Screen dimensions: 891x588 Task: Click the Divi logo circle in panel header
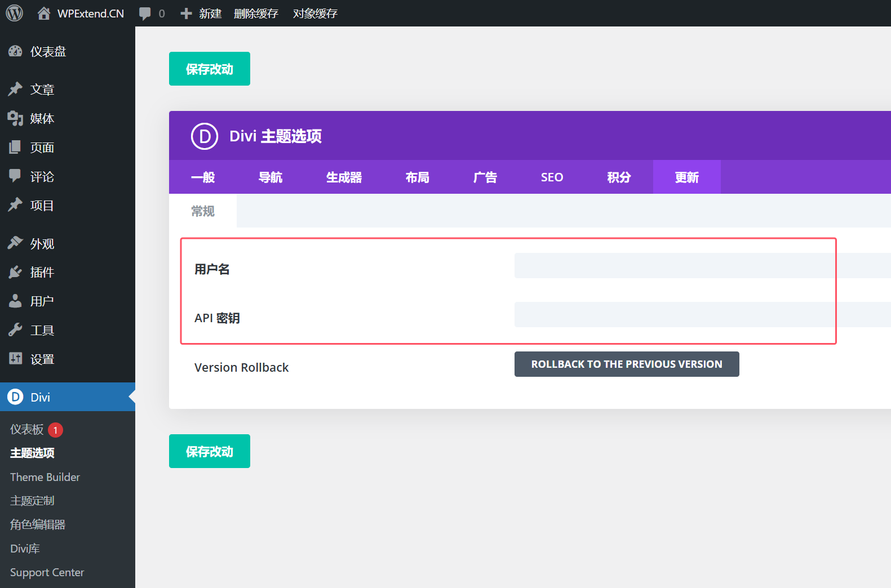pyautogui.click(x=205, y=136)
